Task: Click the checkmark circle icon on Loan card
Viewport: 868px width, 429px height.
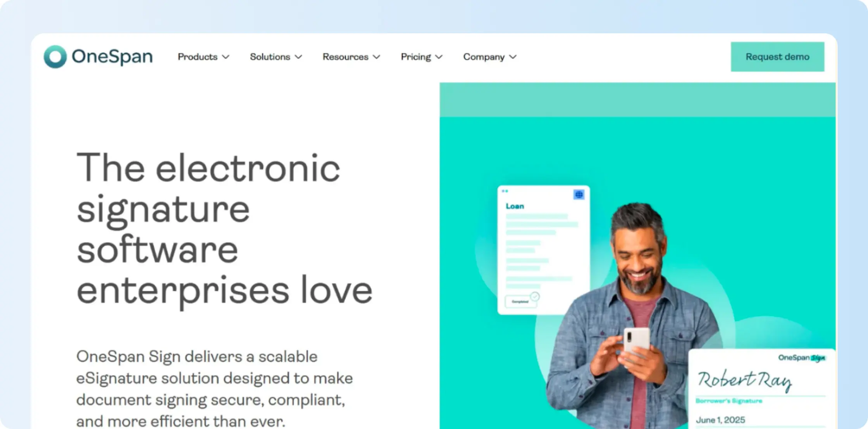Action: [x=535, y=297]
